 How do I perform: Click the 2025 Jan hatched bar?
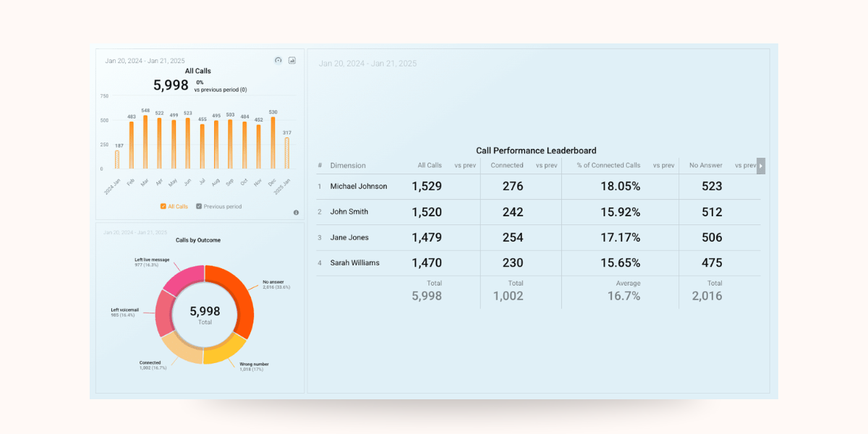pyautogui.click(x=287, y=153)
